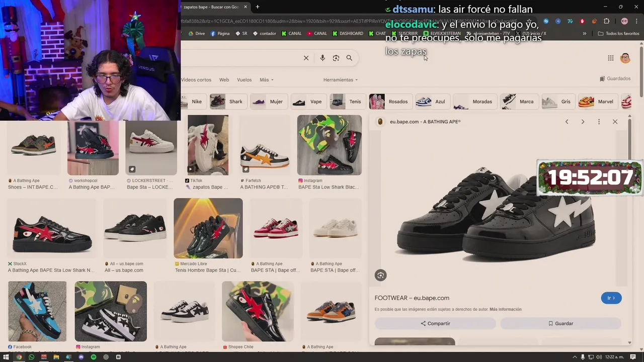Open three-dot options in image preview

coord(599,122)
